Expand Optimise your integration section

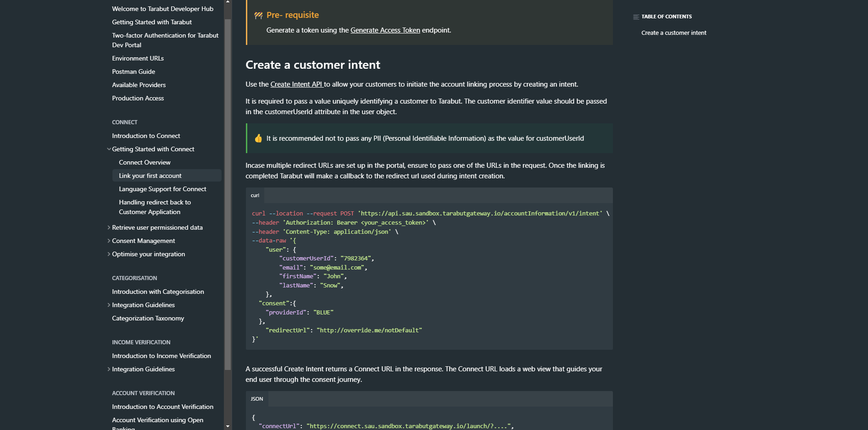pos(109,254)
